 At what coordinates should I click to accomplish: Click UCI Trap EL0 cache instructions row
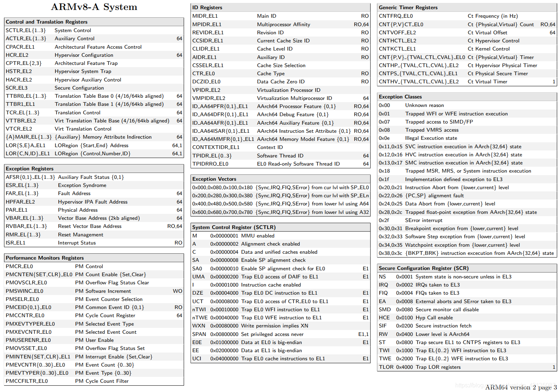[281, 358]
